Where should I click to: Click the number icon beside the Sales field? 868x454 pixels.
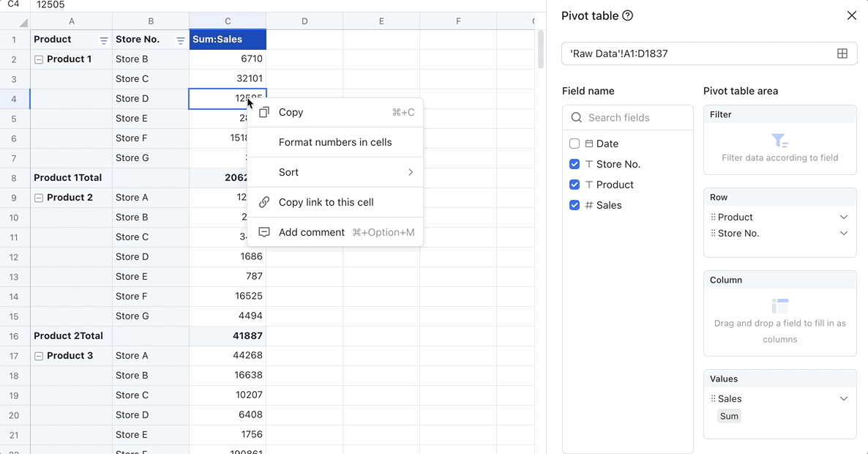(x=591, y=205)
